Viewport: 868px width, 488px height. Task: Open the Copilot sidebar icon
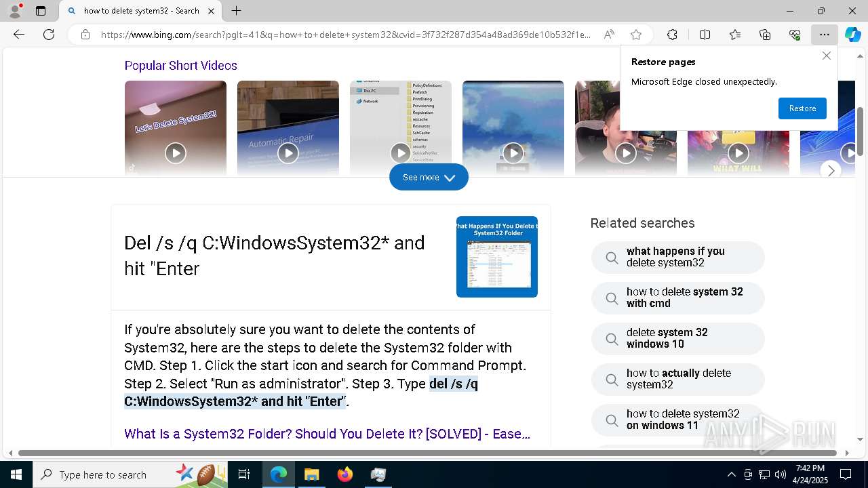click(x=852, y=35)
